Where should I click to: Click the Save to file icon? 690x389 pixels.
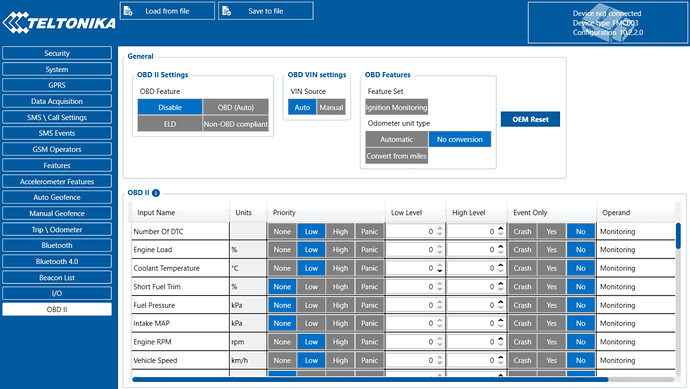click(227, 11)
